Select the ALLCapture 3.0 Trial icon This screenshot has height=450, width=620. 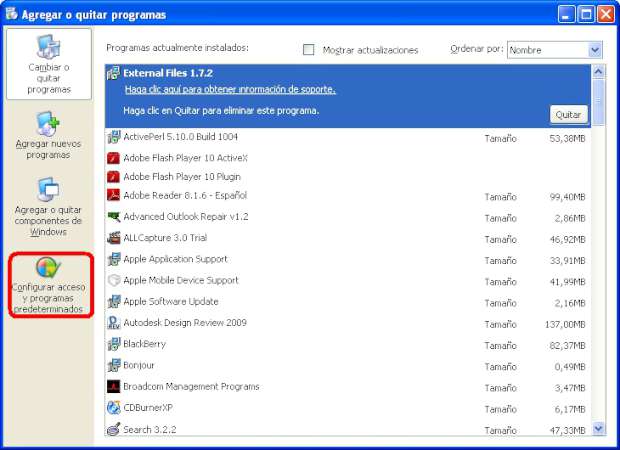pyautogui.click(x=113, y=238)
